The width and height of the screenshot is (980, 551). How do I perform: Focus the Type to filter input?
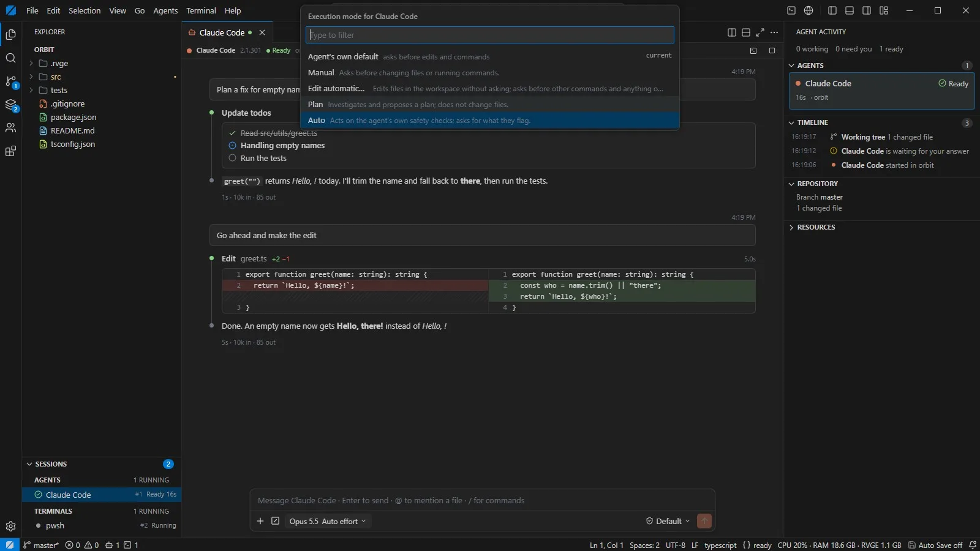[x=490, y=35]
